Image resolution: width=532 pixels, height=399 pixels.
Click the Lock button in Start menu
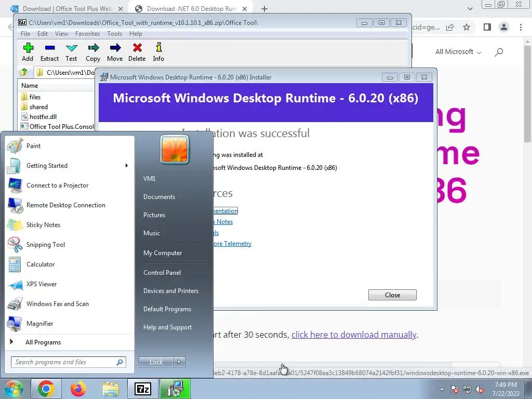coord(156,362)
